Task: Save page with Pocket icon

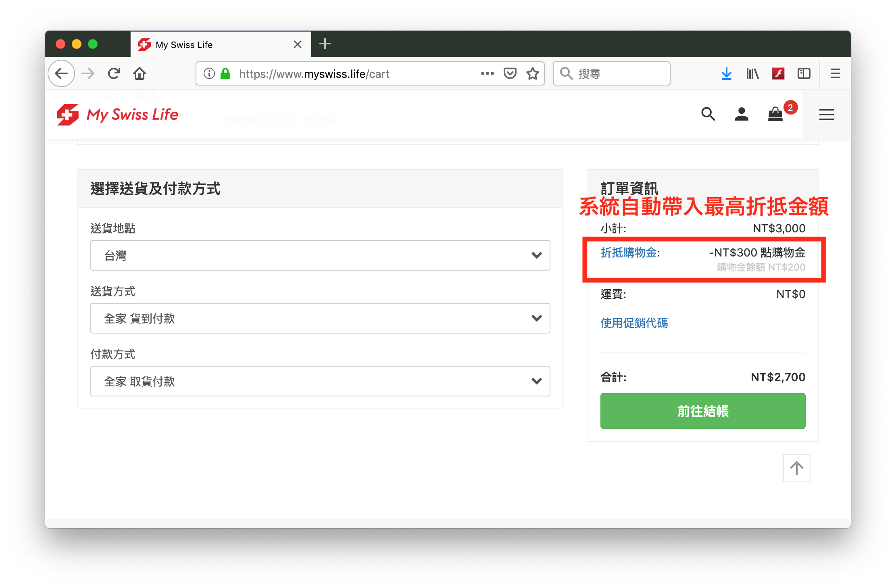Action: point(510,73)
